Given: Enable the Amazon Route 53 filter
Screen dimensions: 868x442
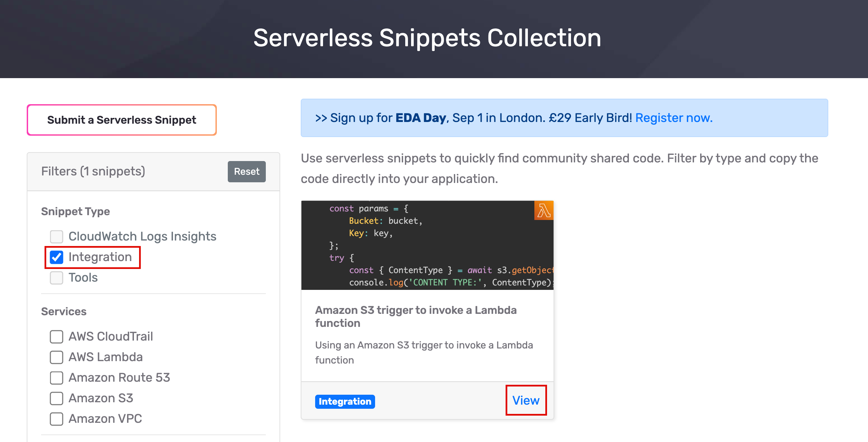Looking at the screenshot, I should (57, 378).
